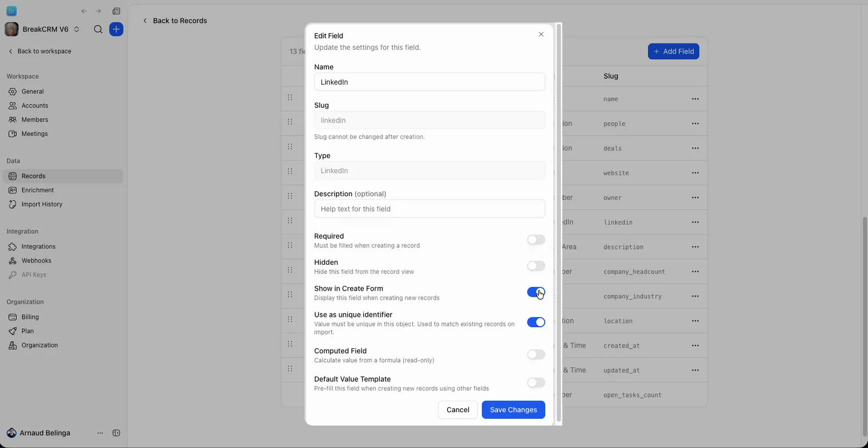Close the Edit Field dialog

click(x=541, y=34)
